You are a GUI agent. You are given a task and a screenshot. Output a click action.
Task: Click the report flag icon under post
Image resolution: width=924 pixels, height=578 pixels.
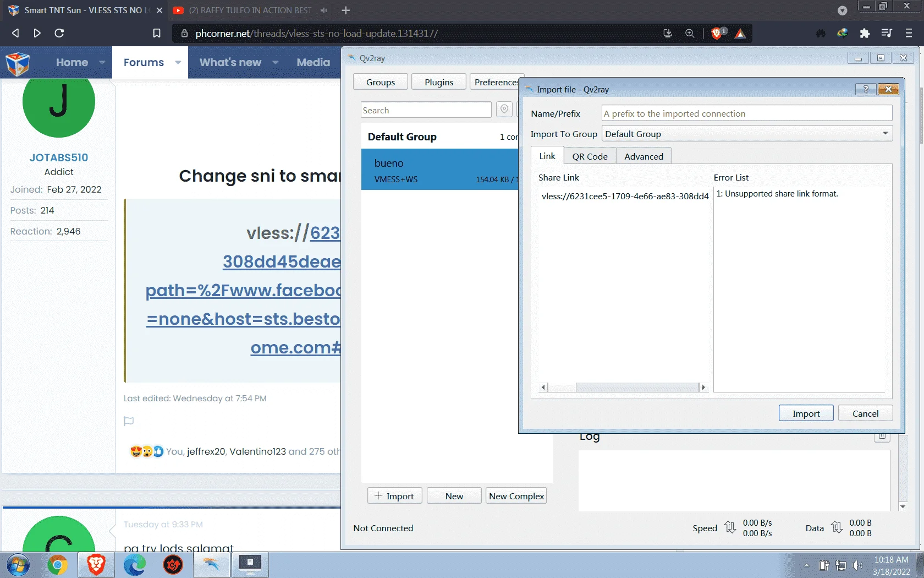coord(129,421)
